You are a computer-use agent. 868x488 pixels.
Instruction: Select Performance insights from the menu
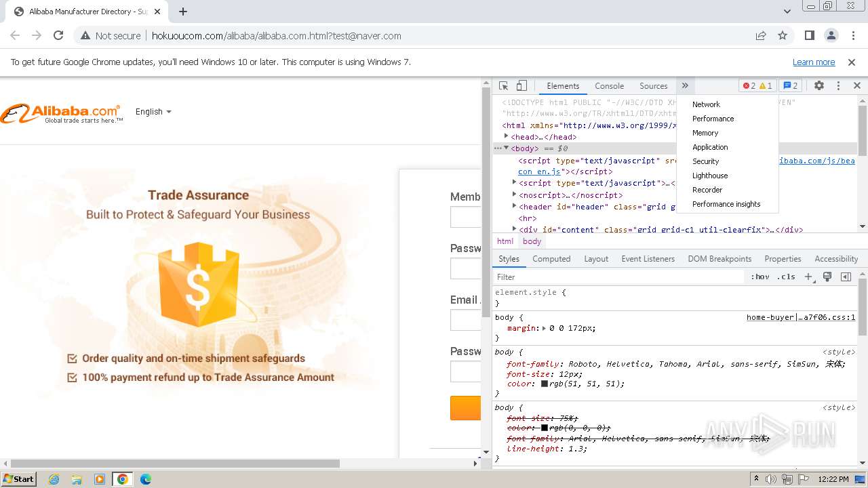click(x=728, y=204)
